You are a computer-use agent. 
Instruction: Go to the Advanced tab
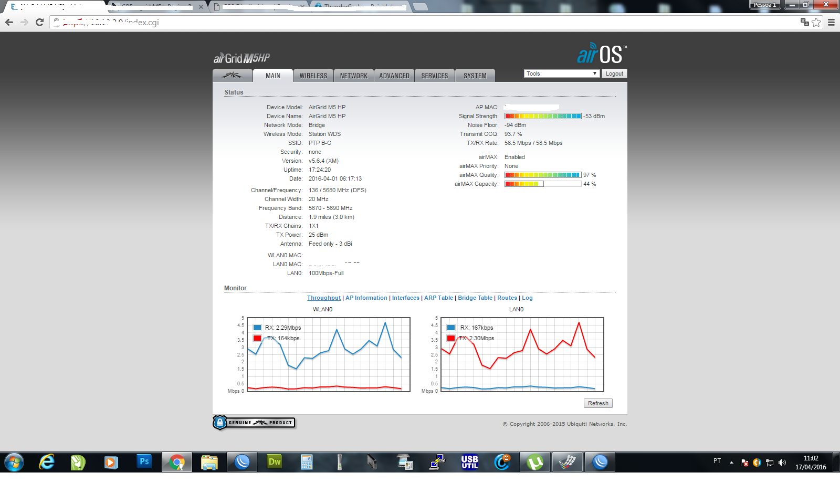(394, 76)
